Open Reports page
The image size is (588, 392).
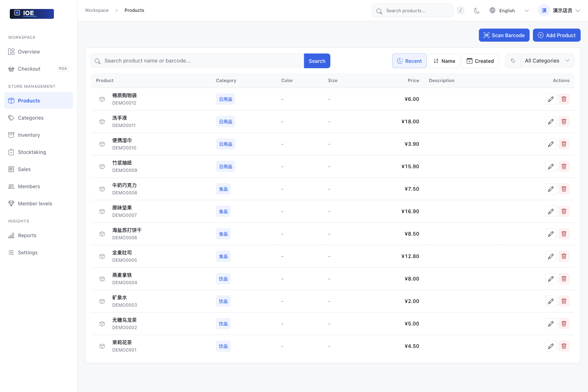[38, 236]
